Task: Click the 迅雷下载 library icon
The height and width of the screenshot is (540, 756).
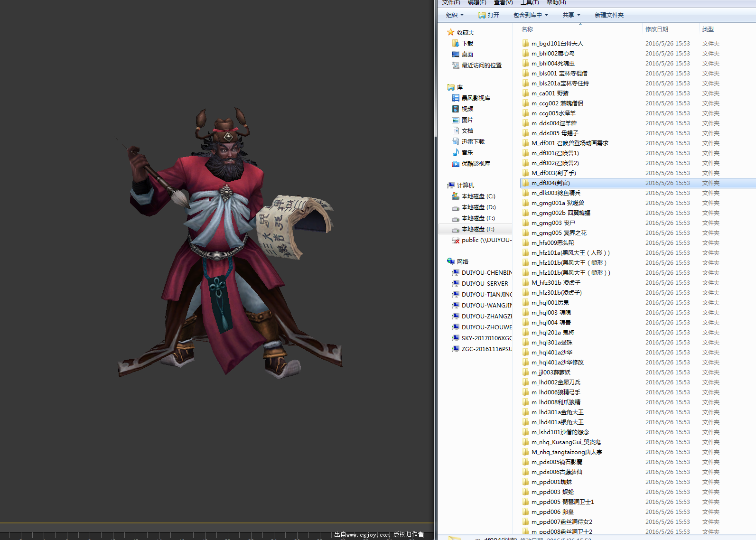Action: 456,141
